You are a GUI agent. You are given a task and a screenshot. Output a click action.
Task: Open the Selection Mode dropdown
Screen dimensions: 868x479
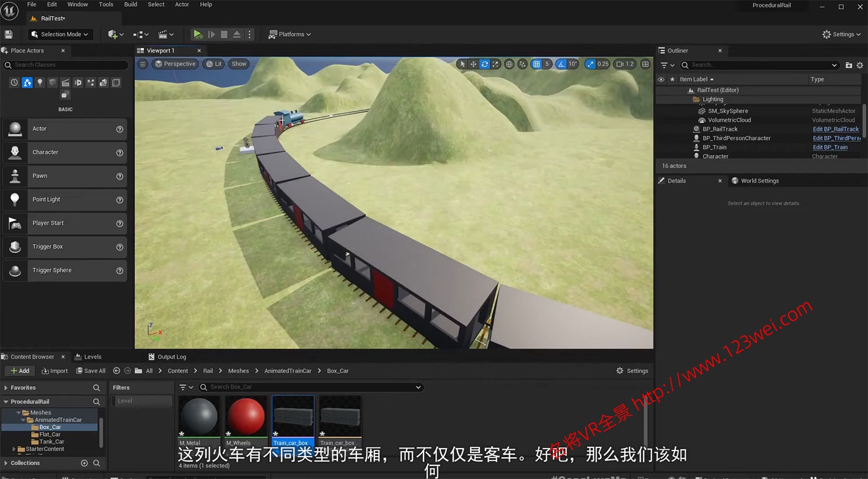(x=59, y=34)
